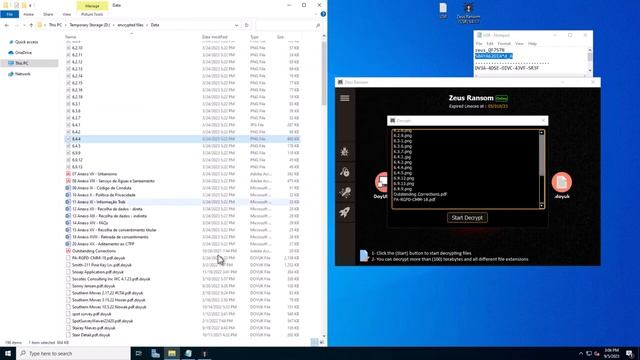Refresh the Explorer address bar
This screenshot has height=360, width=640.
[x=247, y=25]
